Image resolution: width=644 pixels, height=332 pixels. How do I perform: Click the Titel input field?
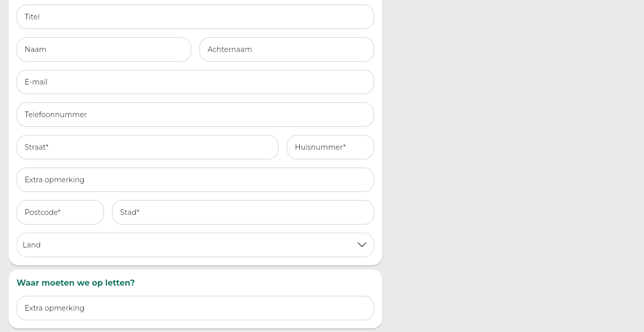[195, 17]
